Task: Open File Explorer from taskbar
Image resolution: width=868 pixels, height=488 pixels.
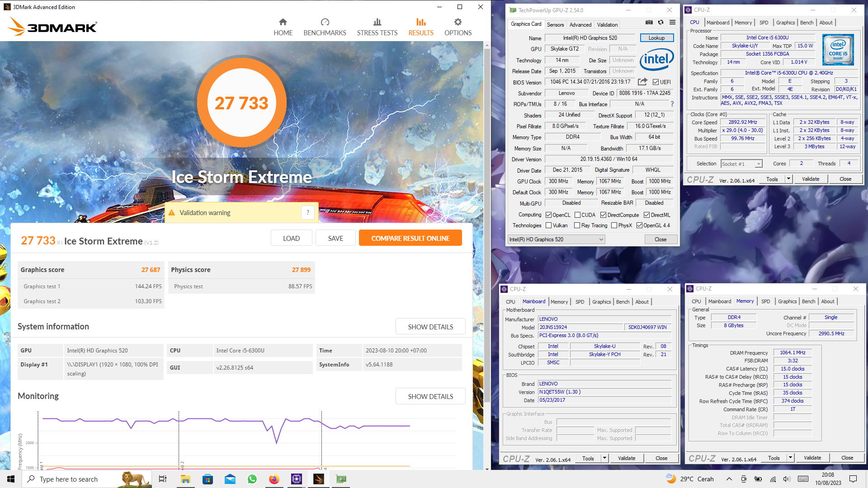Action: 185,479
